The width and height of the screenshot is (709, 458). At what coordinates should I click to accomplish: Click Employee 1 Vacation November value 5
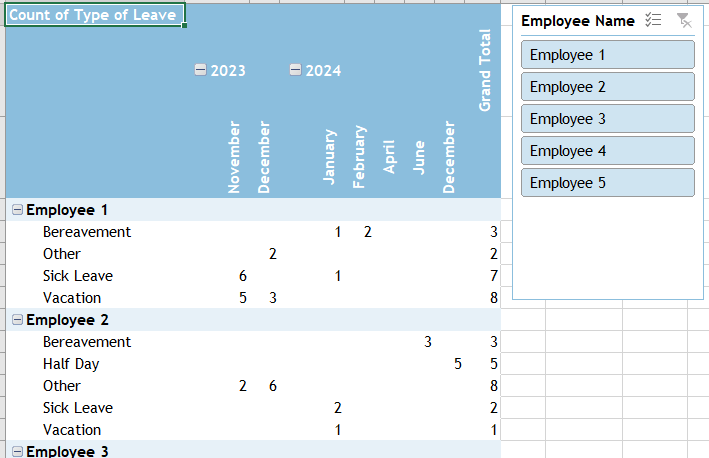point(243,298)
